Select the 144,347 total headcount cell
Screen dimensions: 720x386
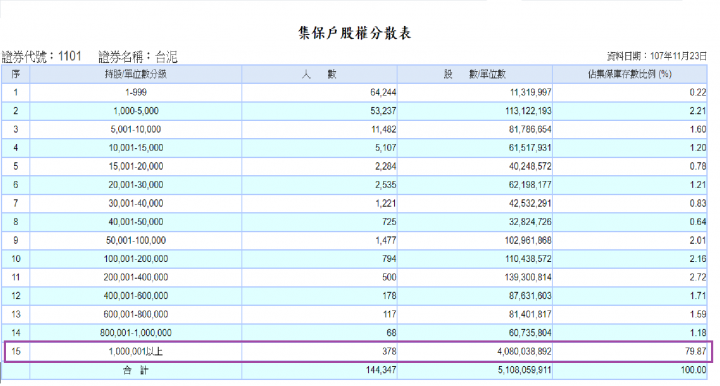point(319,370)
